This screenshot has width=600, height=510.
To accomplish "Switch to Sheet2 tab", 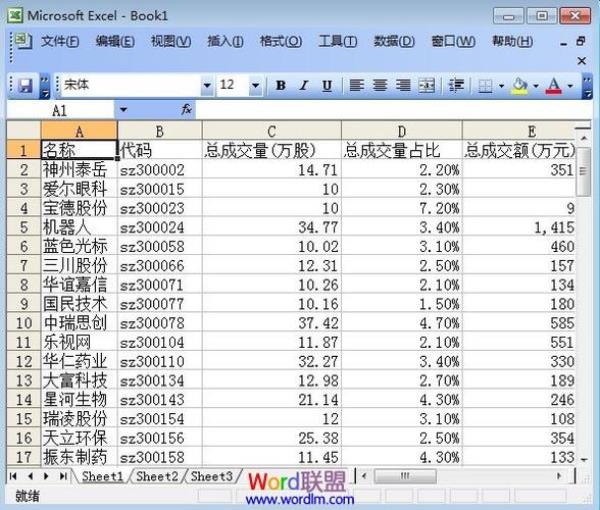I will 157,476.
